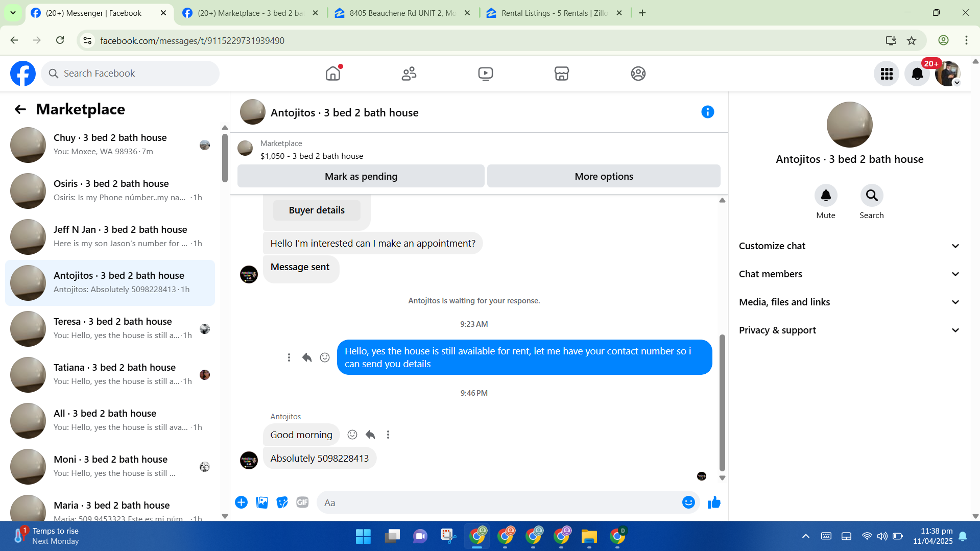
Task: Open the Teresa 3 bed 2 bath conversation
Action: click(x=110, y=329)
